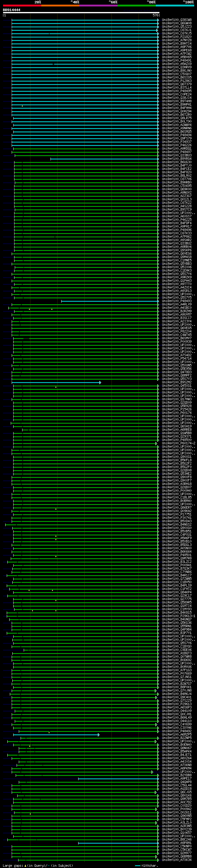The width and height of the screenshot is (197, 868).
Task: Select hit label UniRef100_P21820
Action: pos(177,37)
